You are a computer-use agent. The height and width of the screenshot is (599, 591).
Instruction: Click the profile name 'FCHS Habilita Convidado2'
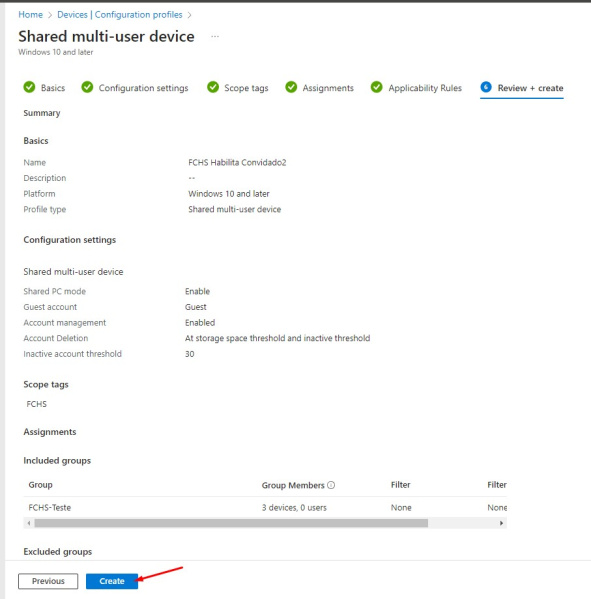pyautogui.click(x=237, y=162)
